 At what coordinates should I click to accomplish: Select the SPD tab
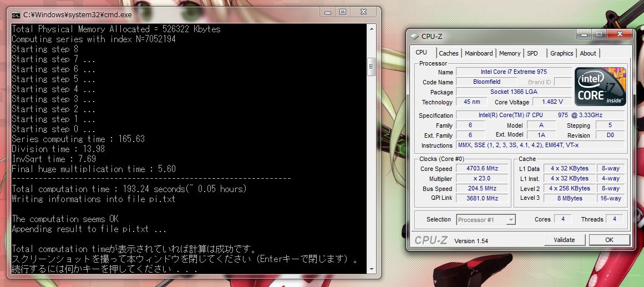[x=533, y=53]
